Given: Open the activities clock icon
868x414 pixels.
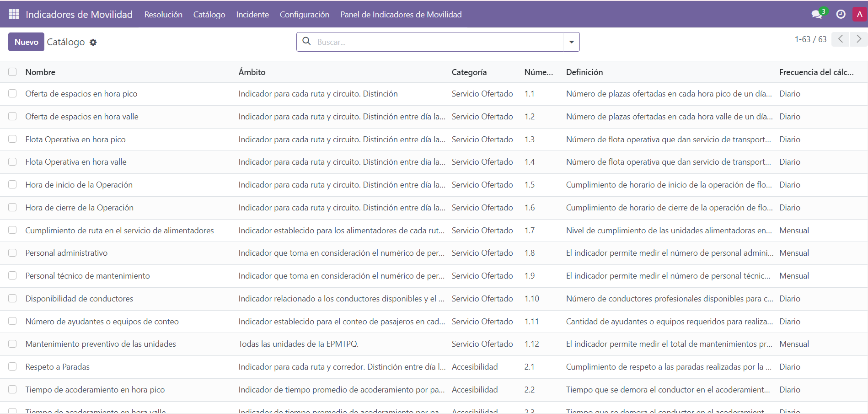Looking at the screenshot, I should click(841, 14).
